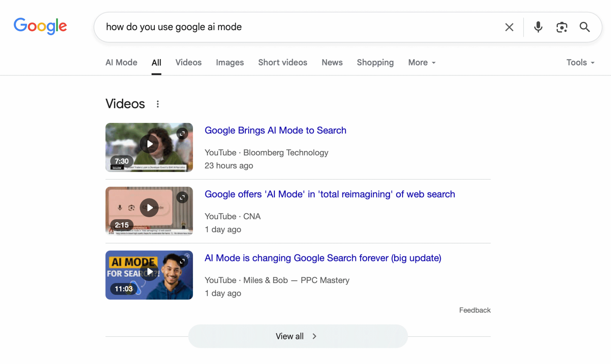The width and height of the screenshot is (611, 364).
Task: Expand the More dropdown
Action: coord(422,62)
